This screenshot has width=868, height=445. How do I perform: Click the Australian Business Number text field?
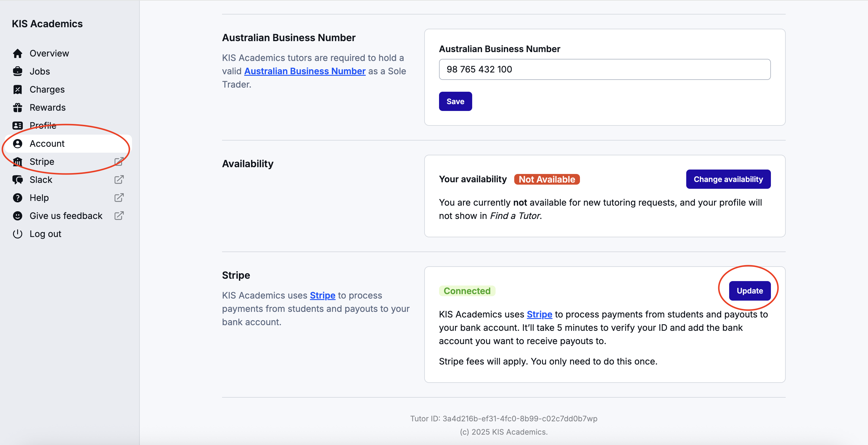coord(604,70)
